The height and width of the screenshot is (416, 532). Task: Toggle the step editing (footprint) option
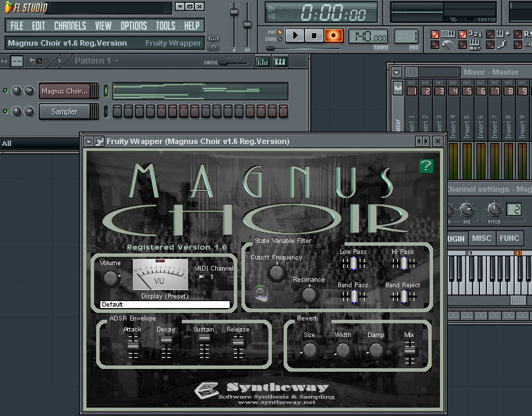[490, 44]
